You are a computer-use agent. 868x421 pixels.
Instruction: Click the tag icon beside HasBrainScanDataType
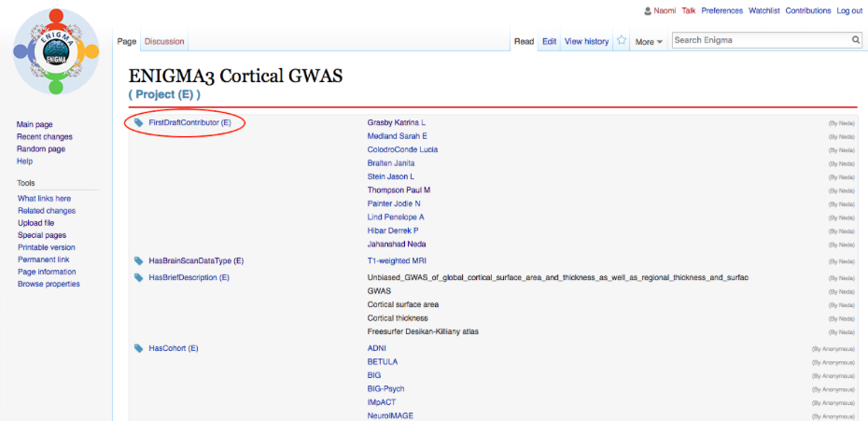(x=139, y=260)
